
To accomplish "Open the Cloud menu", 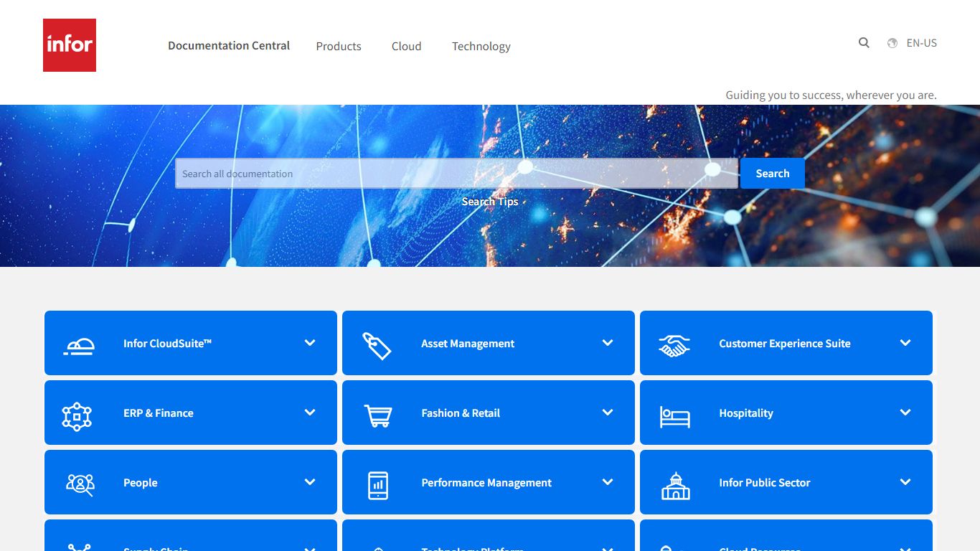I will (406, 46).
